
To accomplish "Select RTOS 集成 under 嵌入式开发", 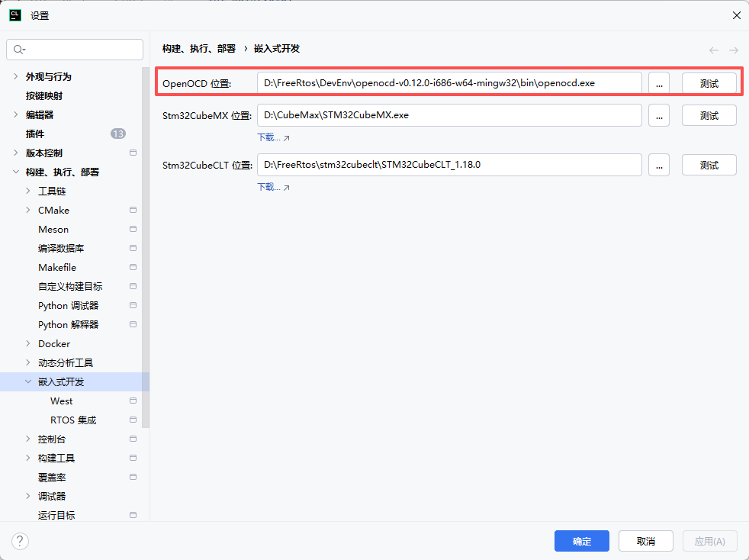I will click(x=73, y=420).
